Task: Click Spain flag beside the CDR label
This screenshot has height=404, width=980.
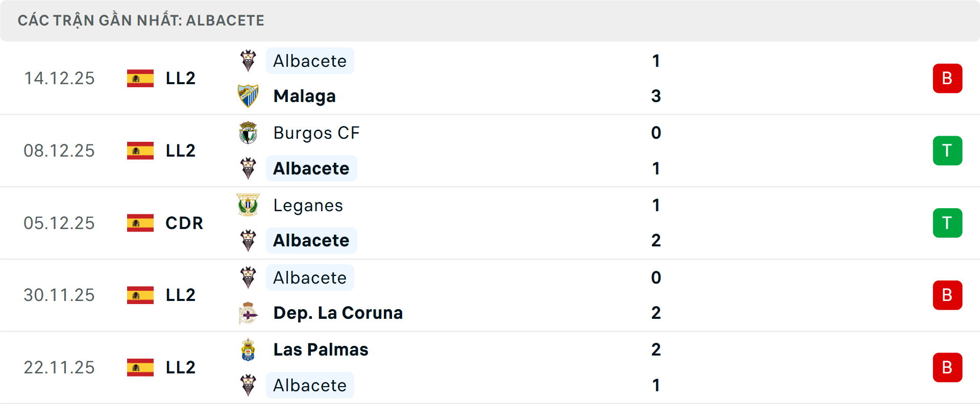Action: (140, 223)
